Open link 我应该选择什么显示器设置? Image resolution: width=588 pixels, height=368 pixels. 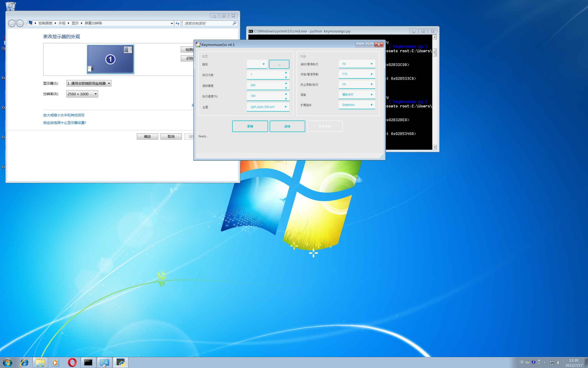tap(65, 123)
